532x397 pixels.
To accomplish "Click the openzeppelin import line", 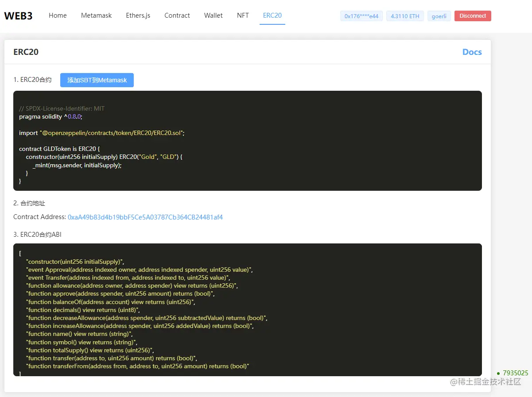I will click(101, 133).
